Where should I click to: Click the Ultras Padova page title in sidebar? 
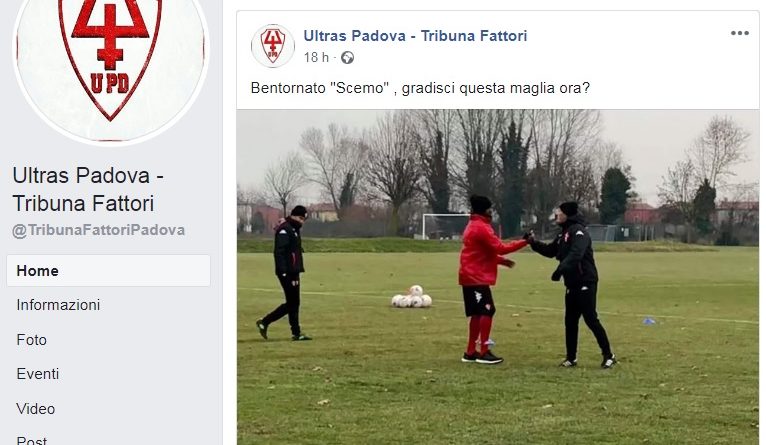[x=88, y=190]
